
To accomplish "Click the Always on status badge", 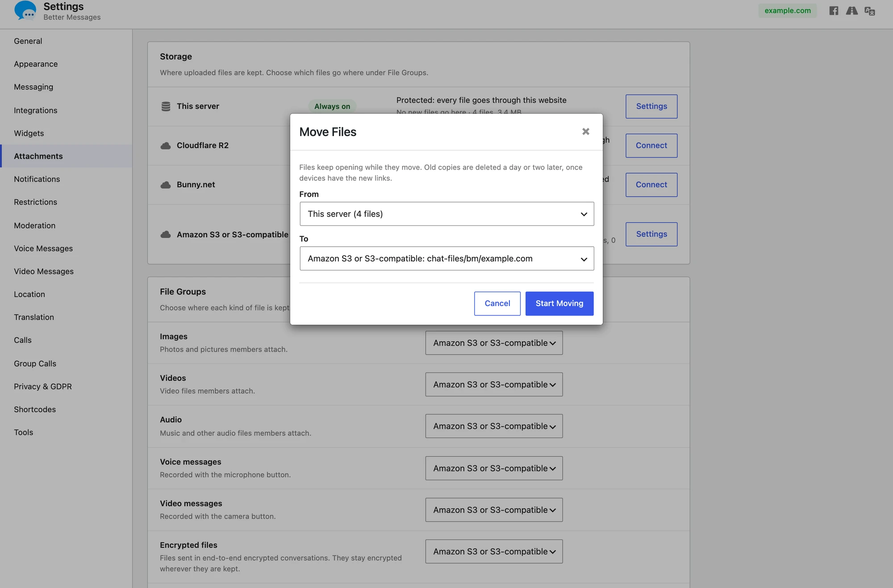I will (x=332, y=106).
